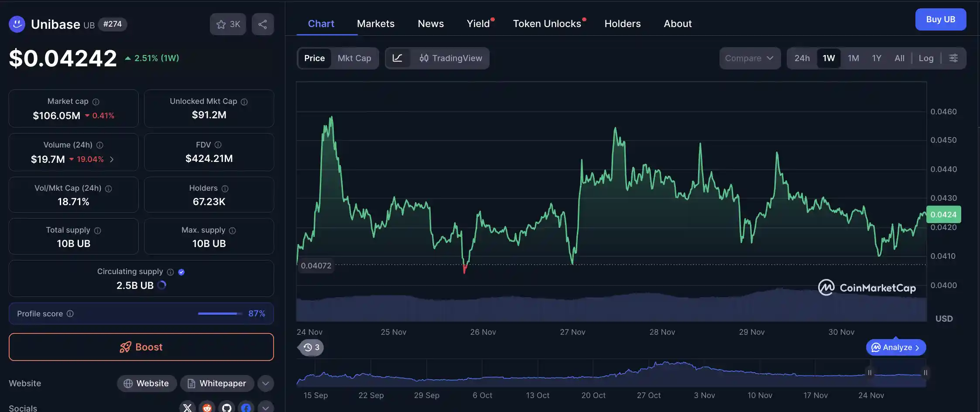Viewport: 980px width, 412px height.
Task: Open the share options icon
Action: [263, 24]
